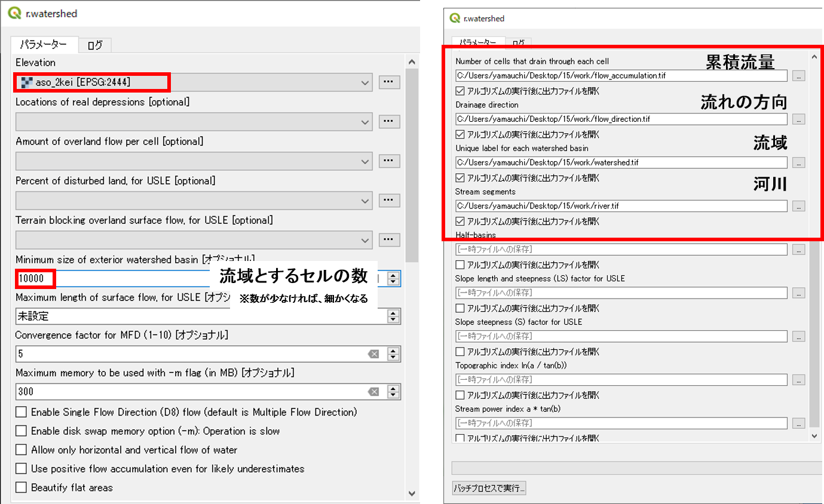Image resolution: width=824 pixels, height=504 pixels.
Task: Click Slope length and steepness (LS) output field
Action: [x=621, y=293]
